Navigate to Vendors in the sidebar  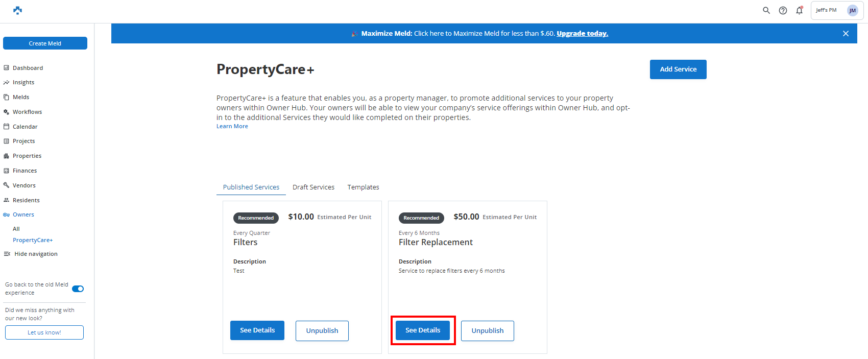[x=24, y=185]
